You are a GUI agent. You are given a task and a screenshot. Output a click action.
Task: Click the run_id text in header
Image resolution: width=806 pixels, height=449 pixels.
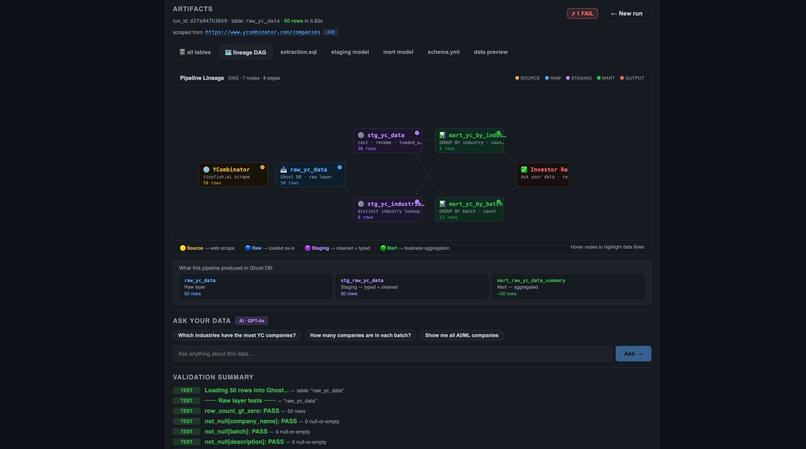click(x=200, y=21)
